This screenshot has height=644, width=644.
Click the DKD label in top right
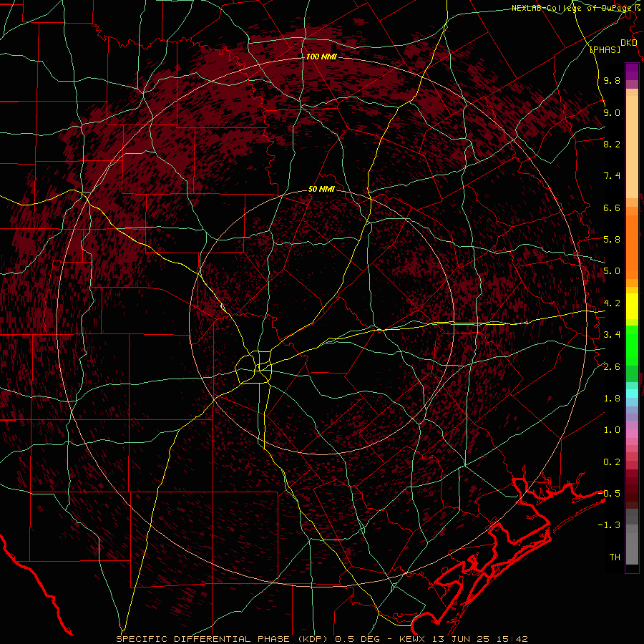coord(629,42)
